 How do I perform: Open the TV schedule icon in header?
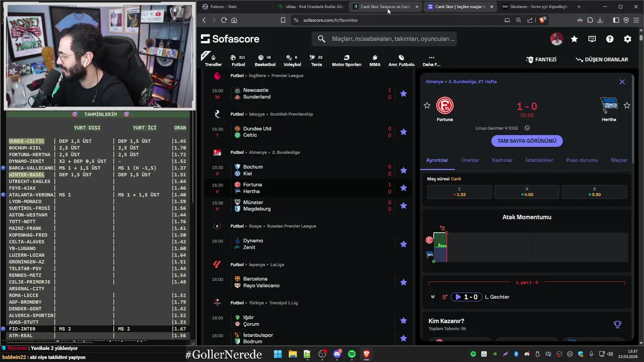point(592,39)
